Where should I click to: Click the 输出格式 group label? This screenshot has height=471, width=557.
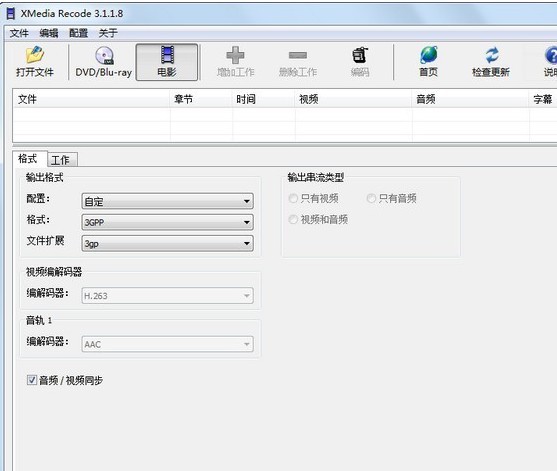click(45, 177)
